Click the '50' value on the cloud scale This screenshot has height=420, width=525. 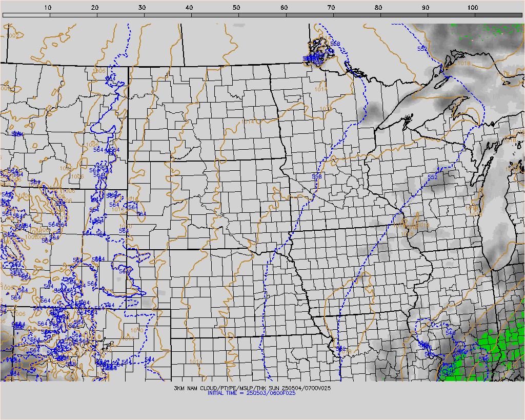pyautogui.click(x=236, y=7)
